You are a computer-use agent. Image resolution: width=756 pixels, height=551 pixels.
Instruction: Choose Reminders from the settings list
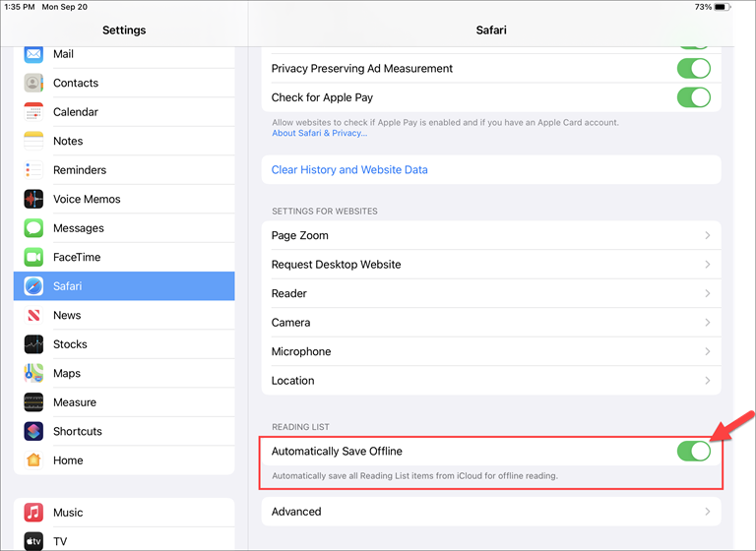(x=80, y=170)
